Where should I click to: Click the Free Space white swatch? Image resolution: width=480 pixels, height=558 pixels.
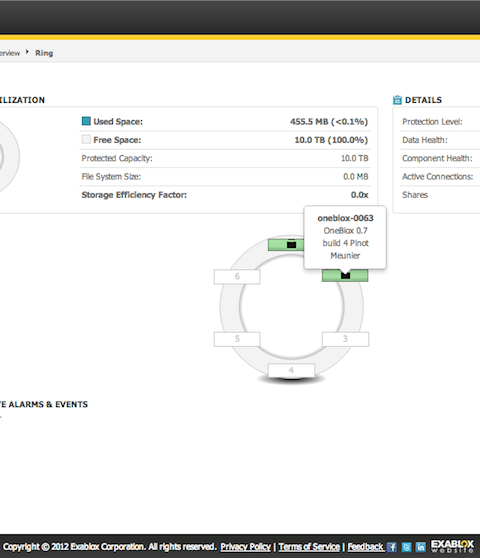coord(86,140)
